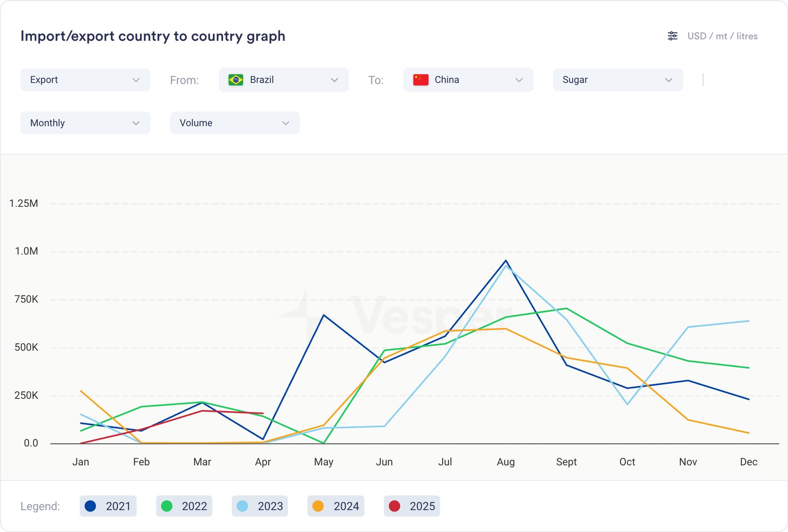Click the USD / mt / litres link
Image resolution: width=788 pixels, height=532 pixels.
(722, 36)
